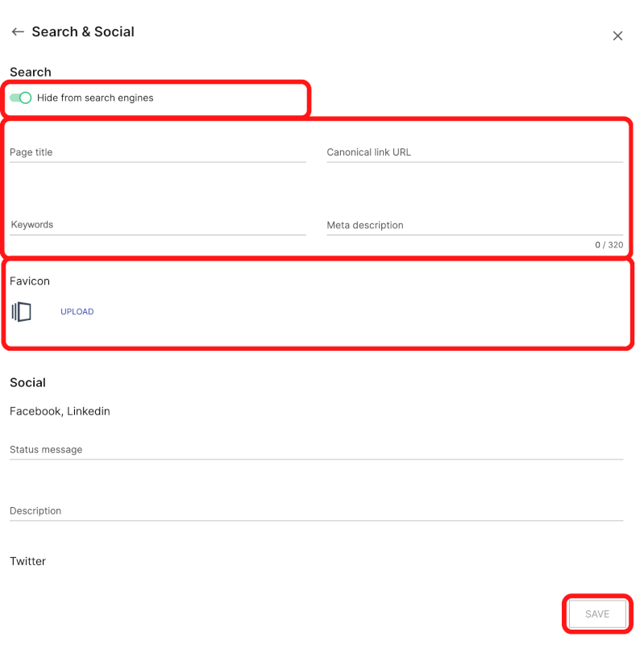This screenshot has width=644, height=645.
Task: Click the Search section heading
Action: coord(31,72)
